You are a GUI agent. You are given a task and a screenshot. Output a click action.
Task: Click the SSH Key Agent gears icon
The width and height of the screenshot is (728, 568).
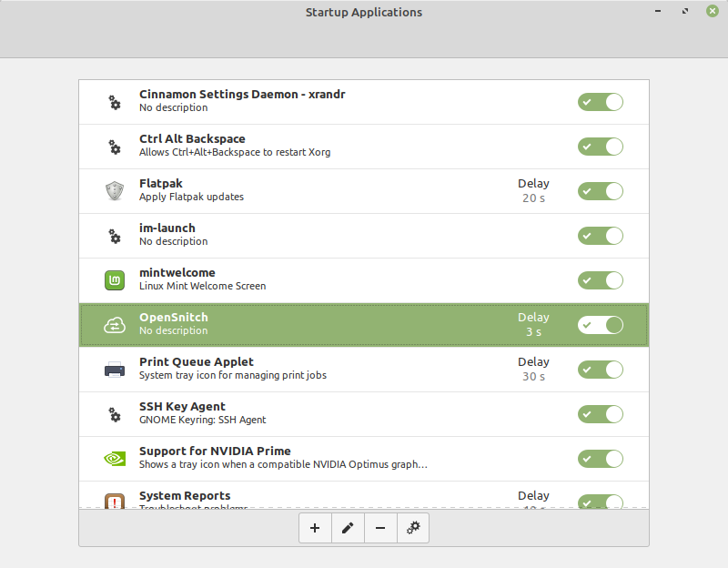114,414
